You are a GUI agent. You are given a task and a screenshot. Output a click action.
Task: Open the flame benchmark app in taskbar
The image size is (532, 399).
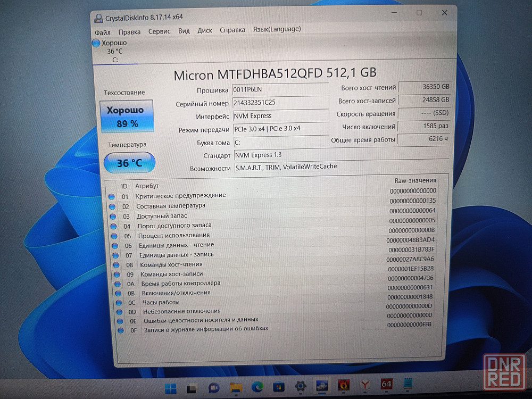pos(343,385)
